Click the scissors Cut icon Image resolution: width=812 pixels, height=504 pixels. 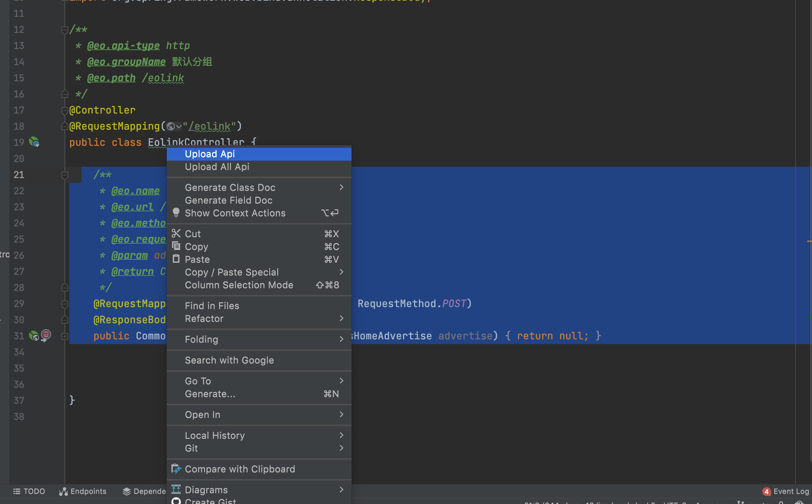click(176, 233)
